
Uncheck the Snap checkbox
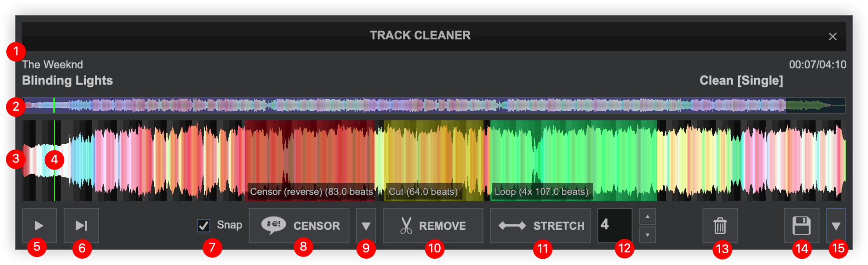pos(203,225)
